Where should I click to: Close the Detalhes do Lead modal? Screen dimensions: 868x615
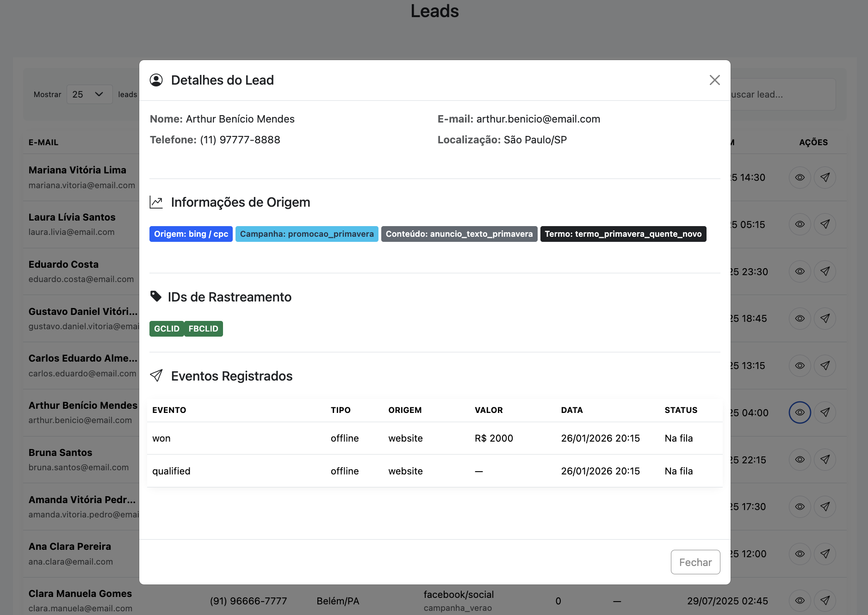click(x=714, y=80)
